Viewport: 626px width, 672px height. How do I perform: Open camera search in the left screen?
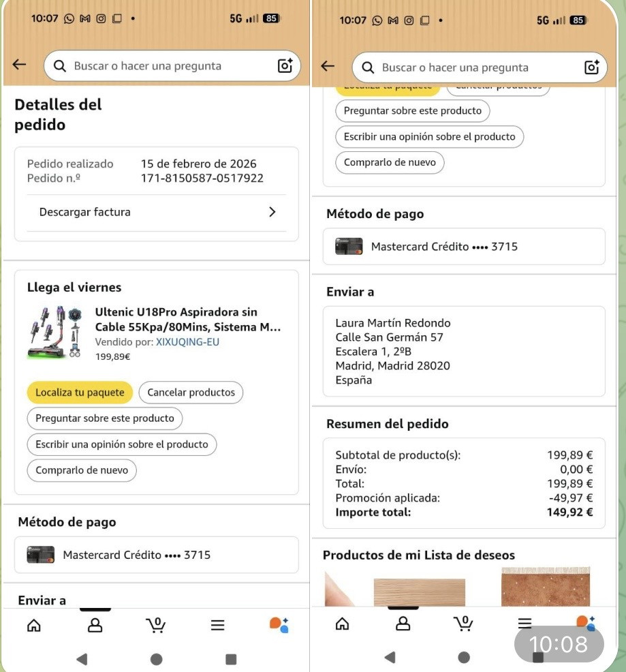(x=285, y=65)
